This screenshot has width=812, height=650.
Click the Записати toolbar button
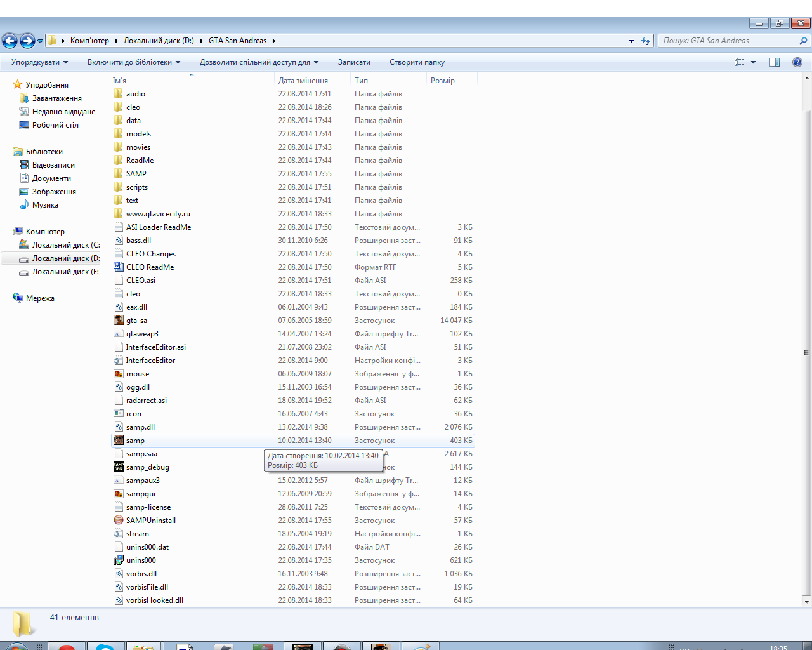[354, 62]
